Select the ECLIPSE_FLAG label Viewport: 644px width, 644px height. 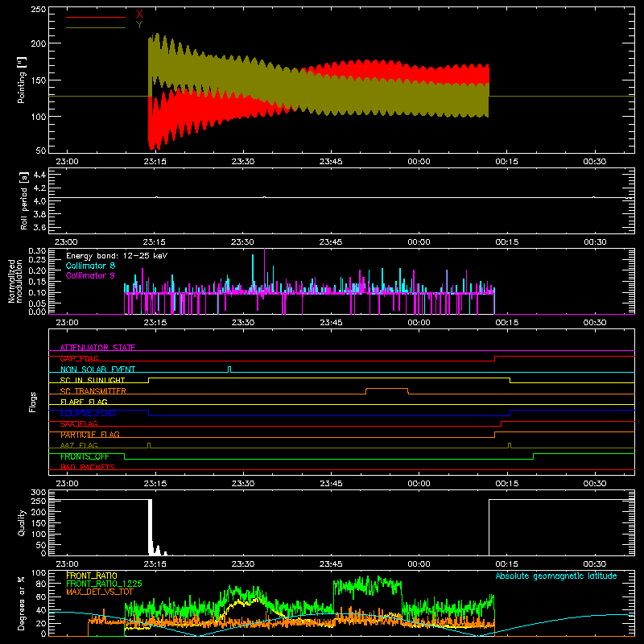coord(88,413)
